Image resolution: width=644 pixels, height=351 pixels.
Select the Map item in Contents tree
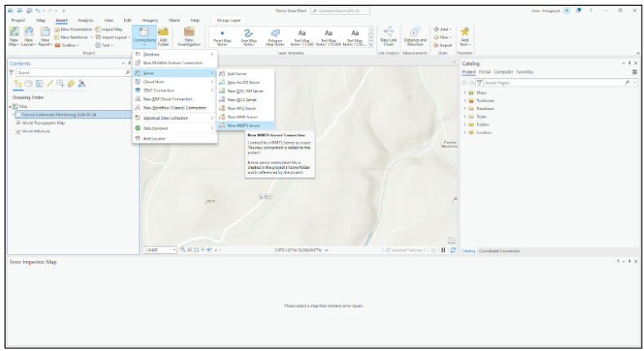[x=24, y=107]
